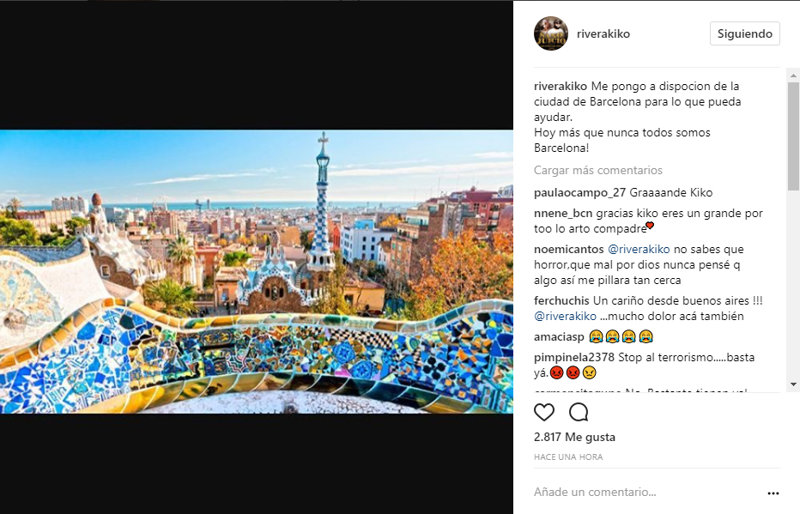Go to noemicantos's profile
The width and height of the screenshot is (800, 514).
[568, 249]
